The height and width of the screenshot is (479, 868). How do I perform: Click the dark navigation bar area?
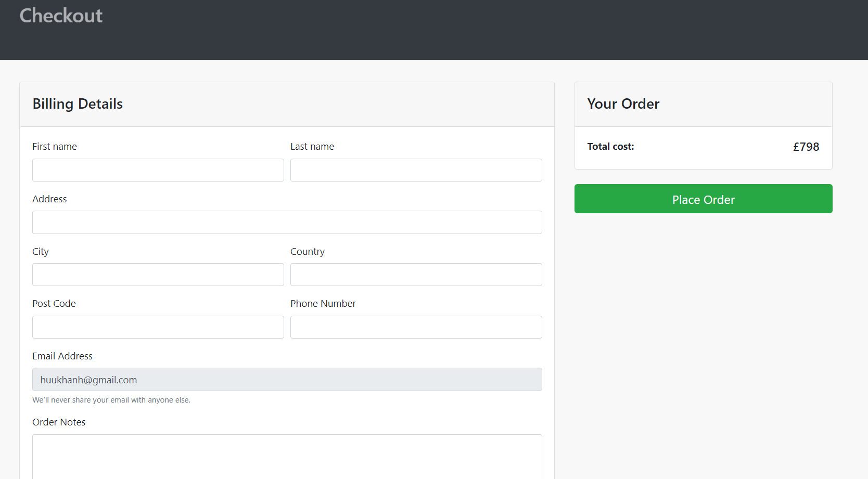point(434,30)
